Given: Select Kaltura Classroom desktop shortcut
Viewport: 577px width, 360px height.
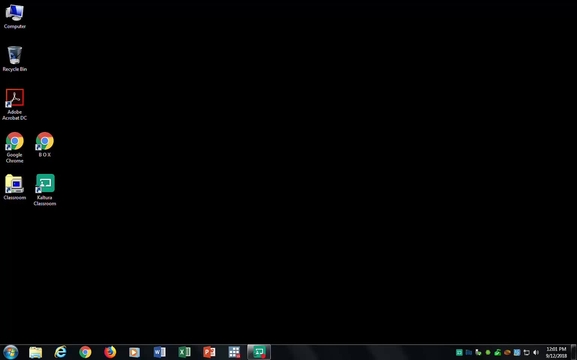Looking at the screenshot, I should click(x=45, y=190).
